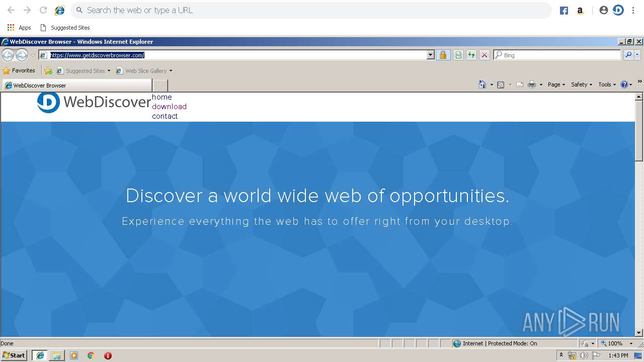The height and width of the screenshot is (362, 644).
Task: Click the blue magnifier Search button
Action: tap(628, 55)
